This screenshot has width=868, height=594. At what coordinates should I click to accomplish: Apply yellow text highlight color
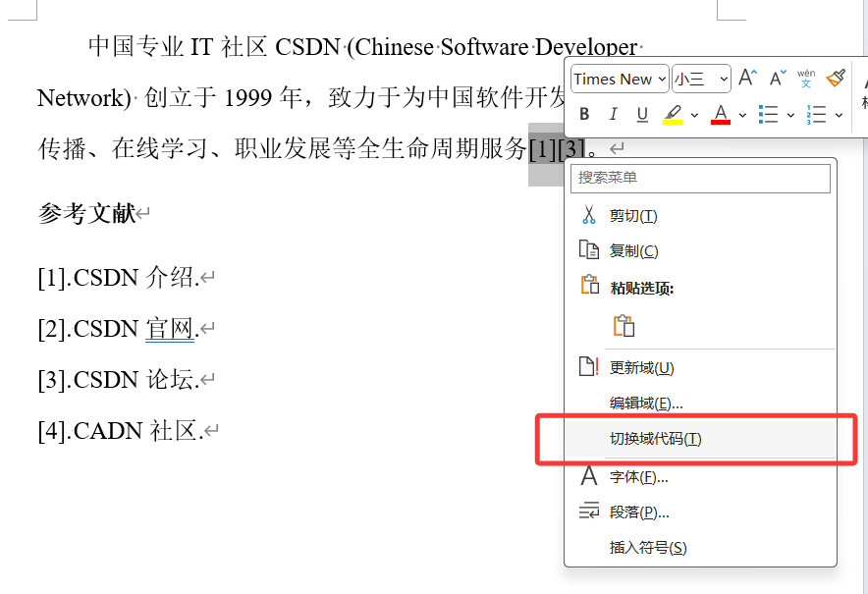pyautogui.click(x=673, y=115)
